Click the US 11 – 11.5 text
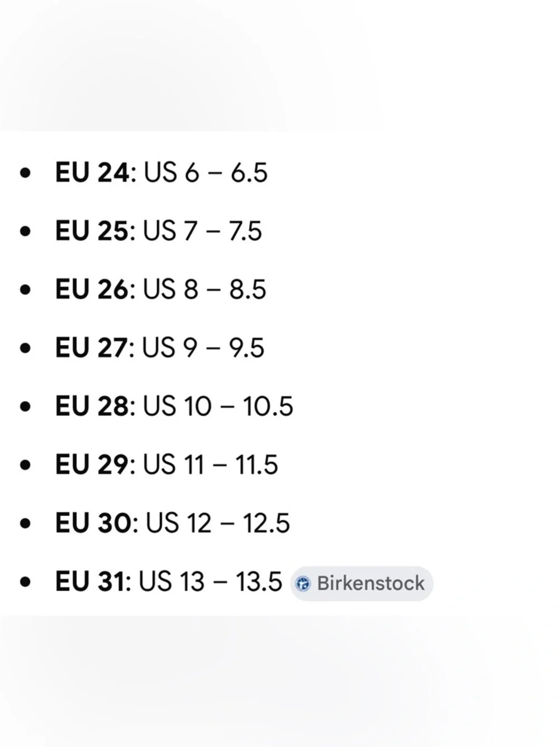This screenshot has width=560, height=747. 210,465
